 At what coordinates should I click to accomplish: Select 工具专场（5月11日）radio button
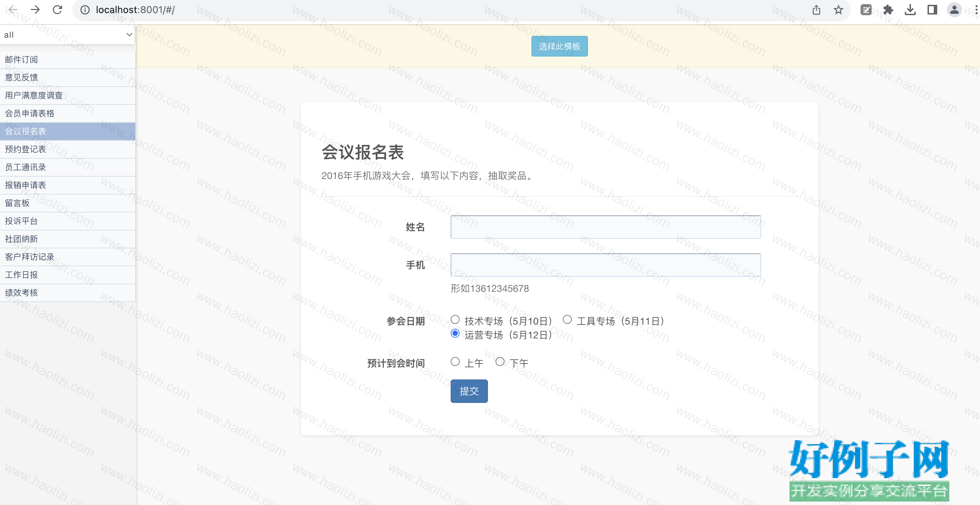point(567,319)
